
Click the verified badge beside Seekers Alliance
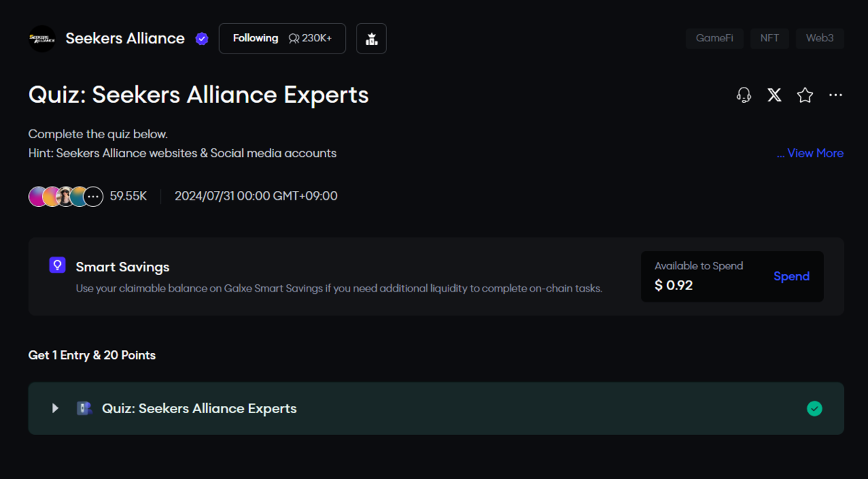point(202,39)
